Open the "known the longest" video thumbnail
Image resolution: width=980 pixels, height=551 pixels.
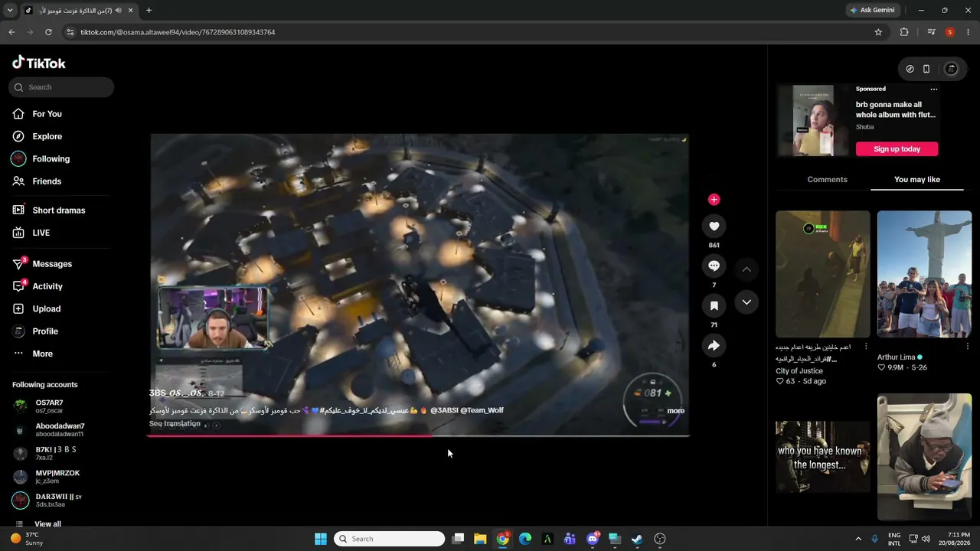(823, 457)
